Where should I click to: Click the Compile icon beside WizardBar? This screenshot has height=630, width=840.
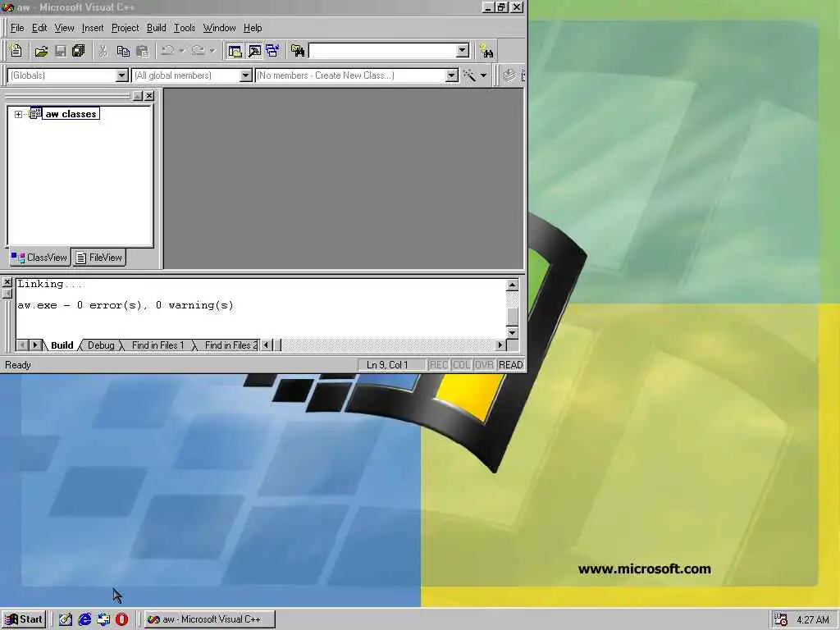click(509, 75)
